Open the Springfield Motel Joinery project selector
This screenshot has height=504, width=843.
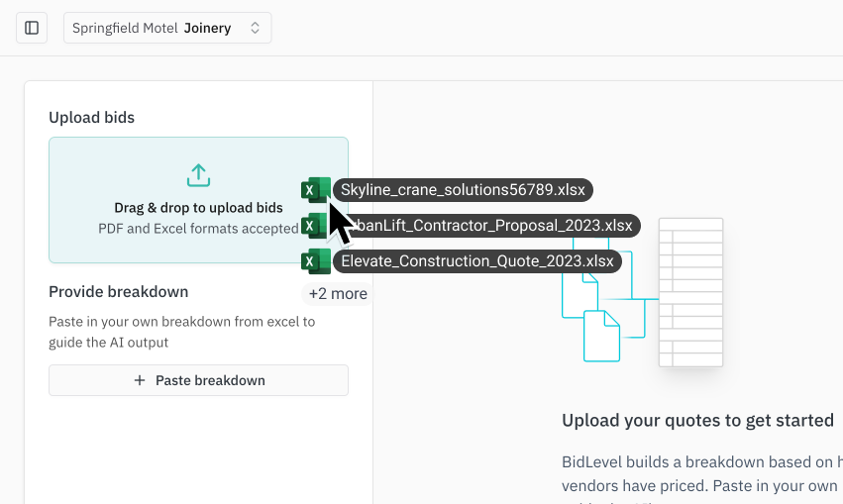tap(166, 28)
